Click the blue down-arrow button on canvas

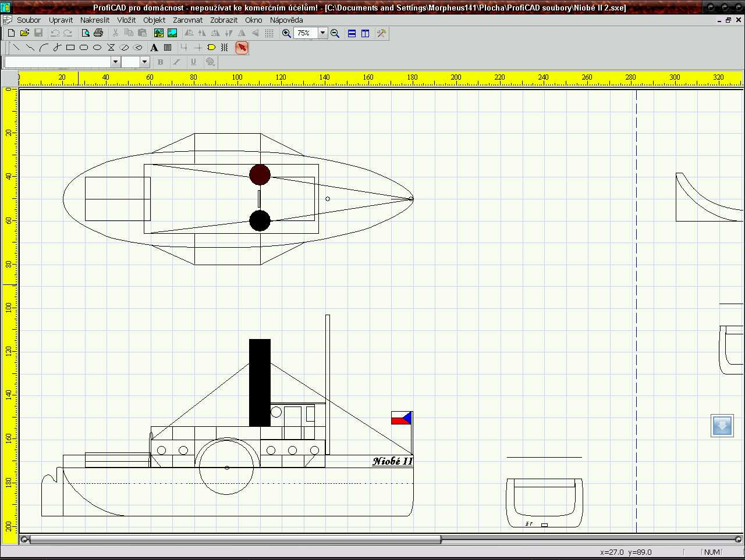click(x=722, y=426)
